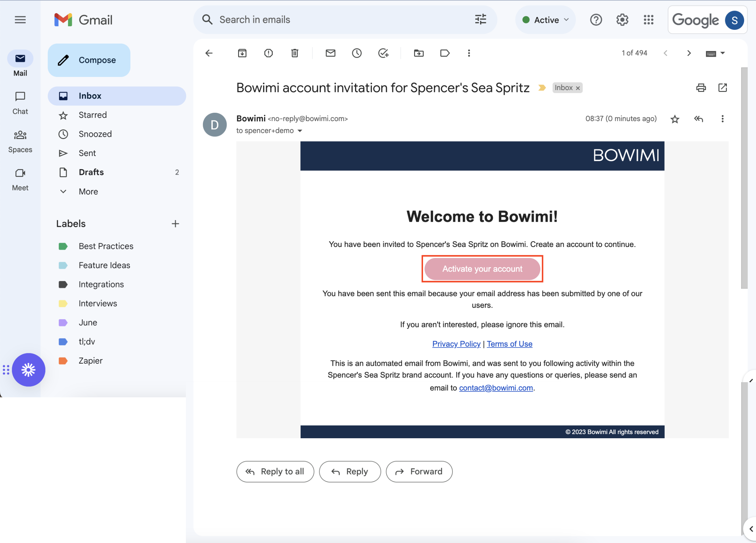The width and height of the screenshot is (756, 543).
Task: Snooze the email with clock icon
Action: tap(357, 53)
